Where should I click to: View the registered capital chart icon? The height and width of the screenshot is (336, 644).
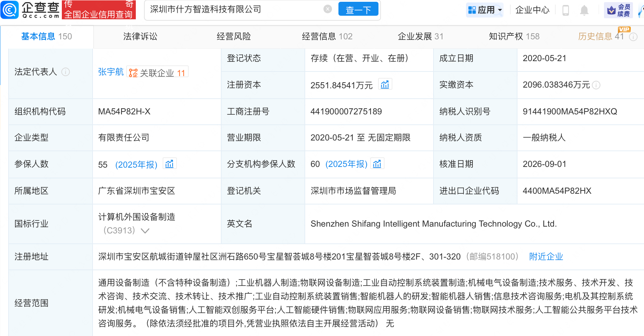pyautogui.click(x=385, y=85)
